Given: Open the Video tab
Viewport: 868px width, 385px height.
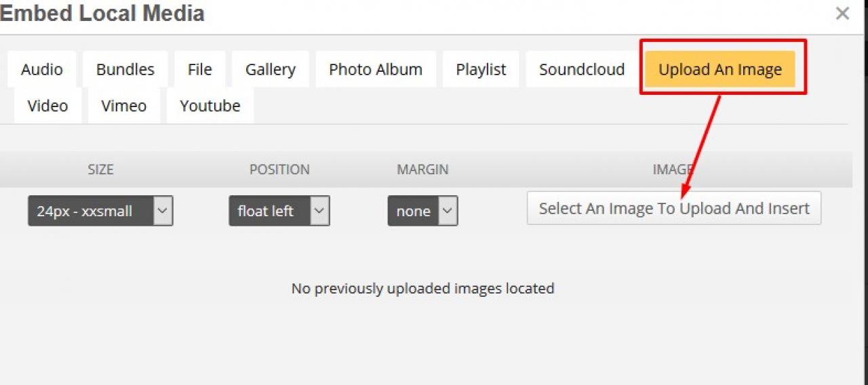Looking at the screenshot, I should (47, 106).
